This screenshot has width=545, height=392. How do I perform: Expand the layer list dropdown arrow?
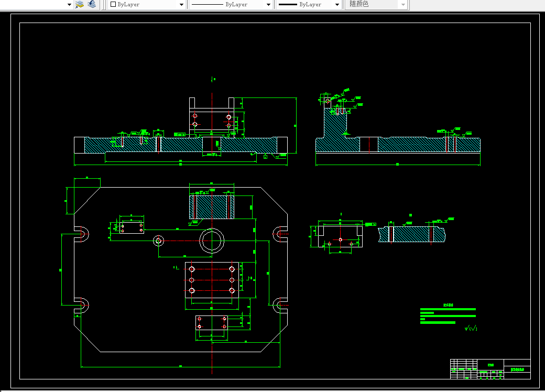point(69,5)
